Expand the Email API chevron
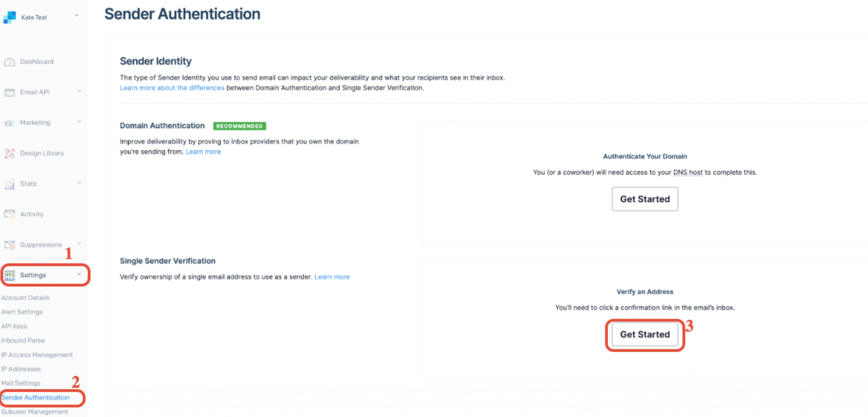The image size is (868, 417). tap(79, 91)
